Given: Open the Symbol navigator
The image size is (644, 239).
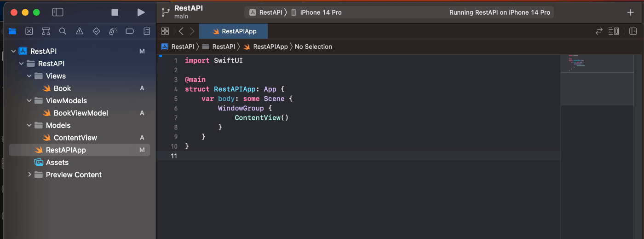Looking at the screenshot, I should point(46,31).
